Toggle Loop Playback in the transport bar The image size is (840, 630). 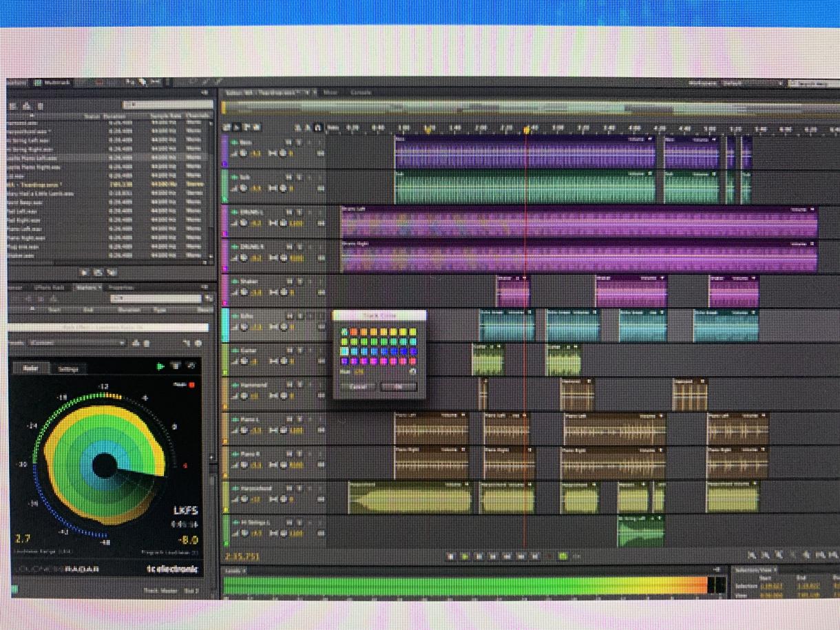(x=563, y=556)
